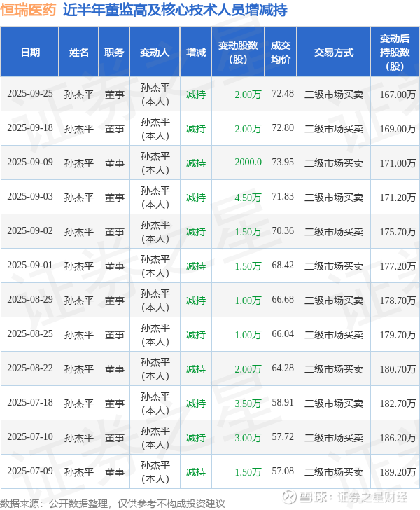The width and height of the screenshot is (420, 510).
Task: Click average price 72.80
Action: tap(283, 127)
